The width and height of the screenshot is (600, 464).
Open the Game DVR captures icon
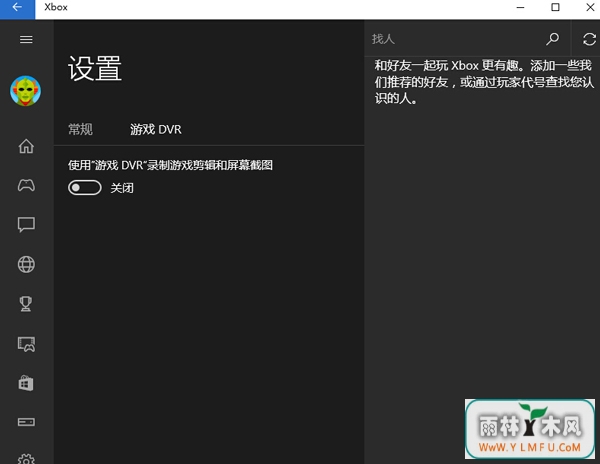point(26,344)
